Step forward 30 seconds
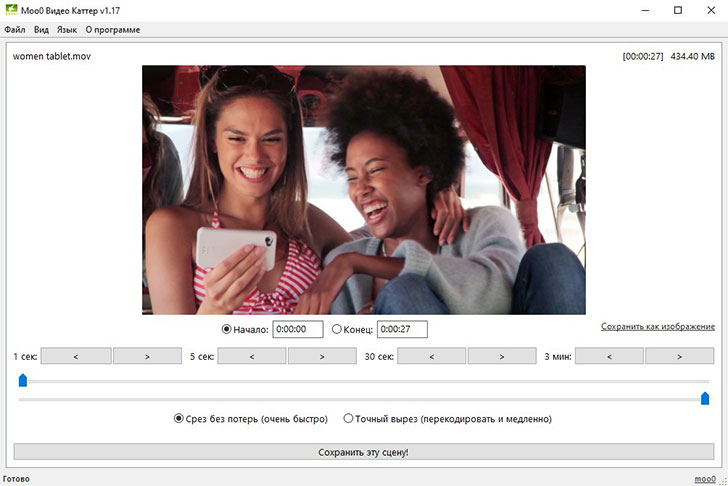728x486 pixels. (502, 356)
